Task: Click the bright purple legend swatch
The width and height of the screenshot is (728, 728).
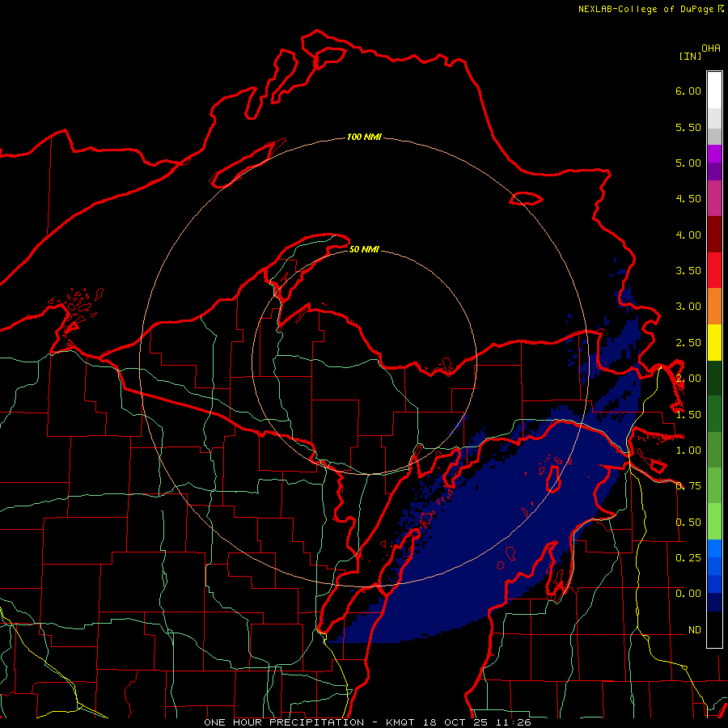Action: [714, 154]
